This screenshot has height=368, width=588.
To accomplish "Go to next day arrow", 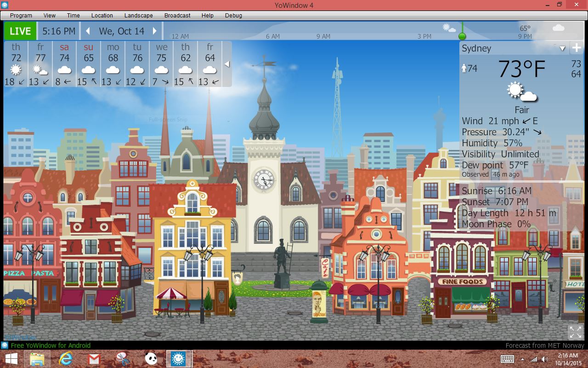I will pos(155,31).
